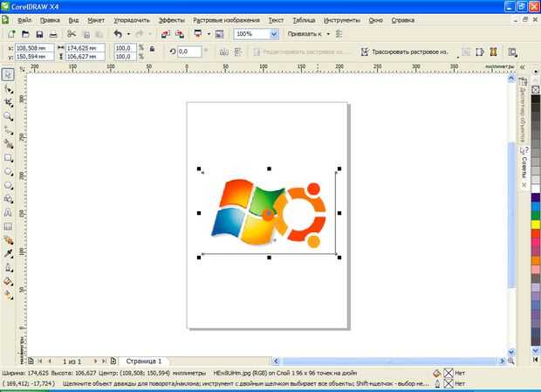Click the Windows-Ubuntu logo image on page
Screen dimensions: 541x392
[x=269, y=213]
